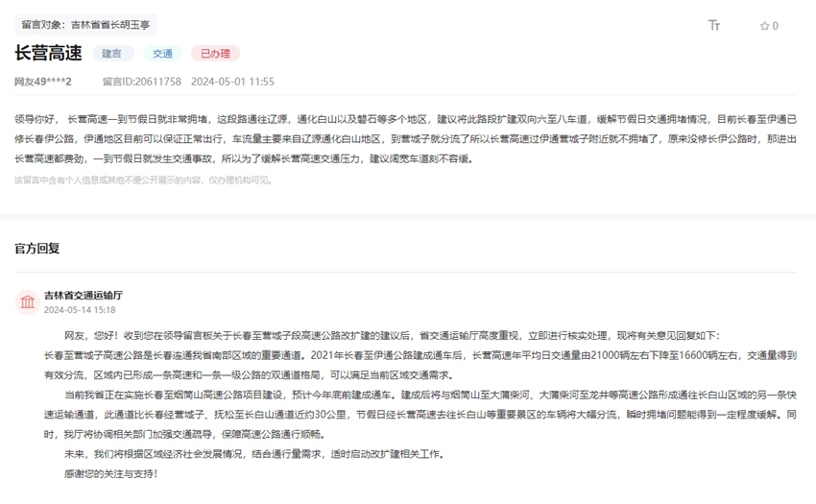Select the 交通 topic tag

pos(162,54)
